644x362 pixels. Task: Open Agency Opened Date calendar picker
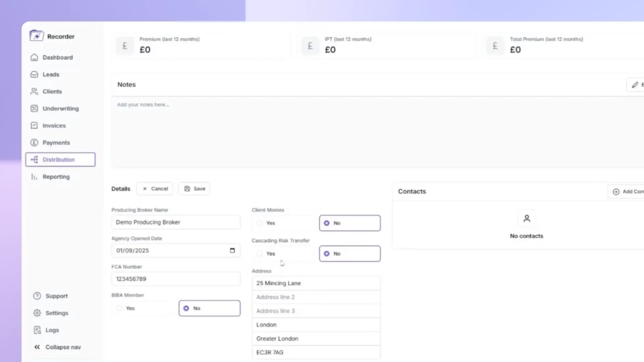coord(232,250)
